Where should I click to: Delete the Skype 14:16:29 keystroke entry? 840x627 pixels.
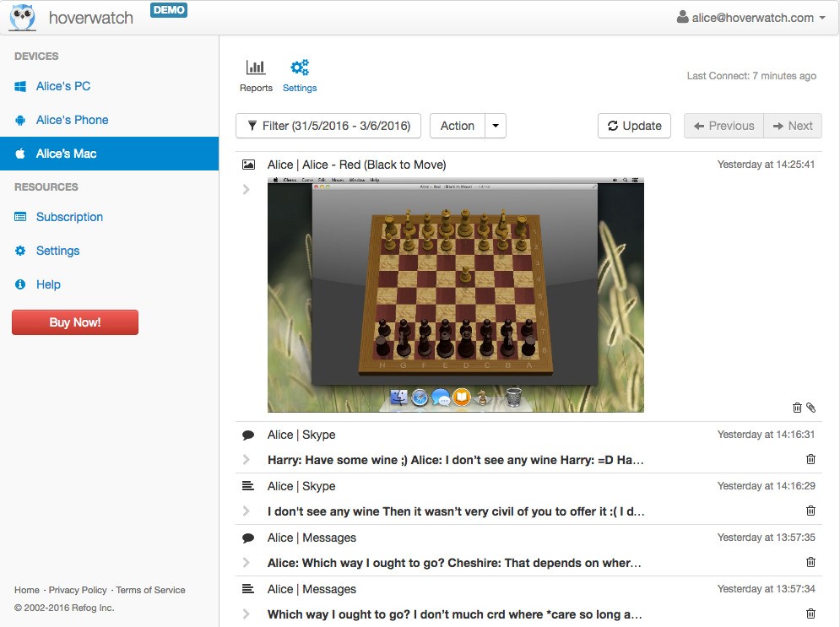[811, 511]
